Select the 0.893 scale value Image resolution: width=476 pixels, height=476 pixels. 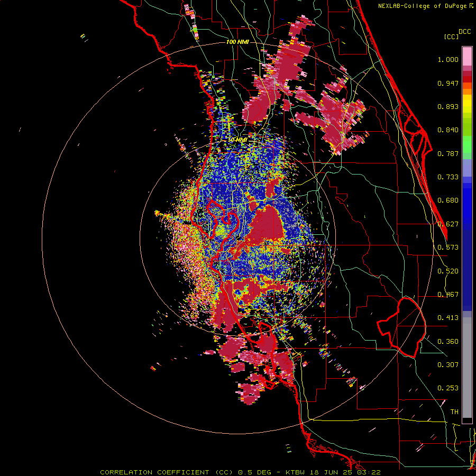click(448, 106)
